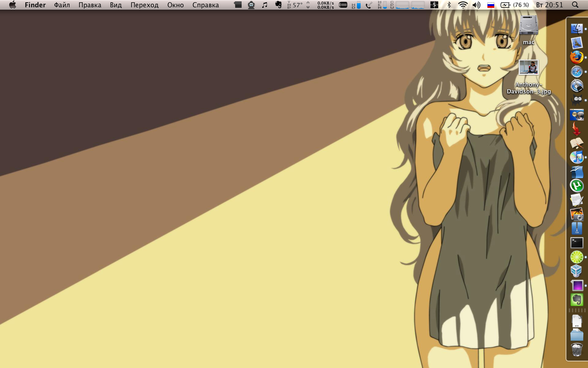Click the HD usage indicator in menu bar
This screenshot has height=368, width=588.
tap(356, 5)
